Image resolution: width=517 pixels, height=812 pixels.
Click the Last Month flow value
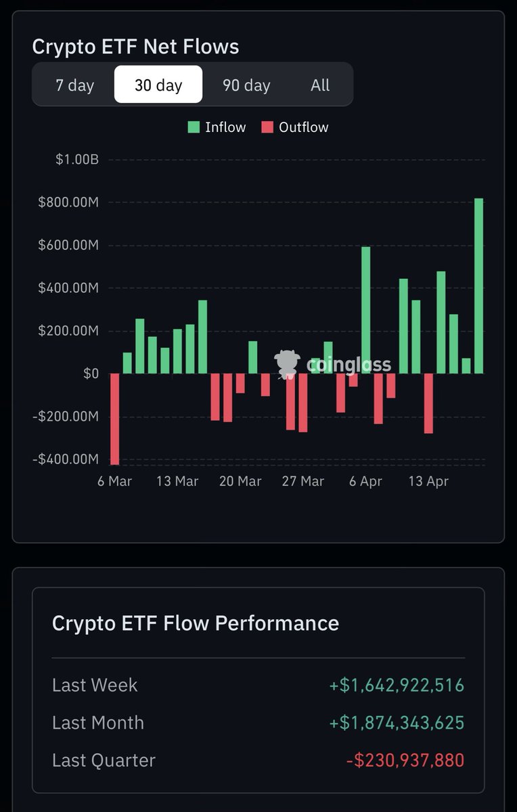pos(397,722)
